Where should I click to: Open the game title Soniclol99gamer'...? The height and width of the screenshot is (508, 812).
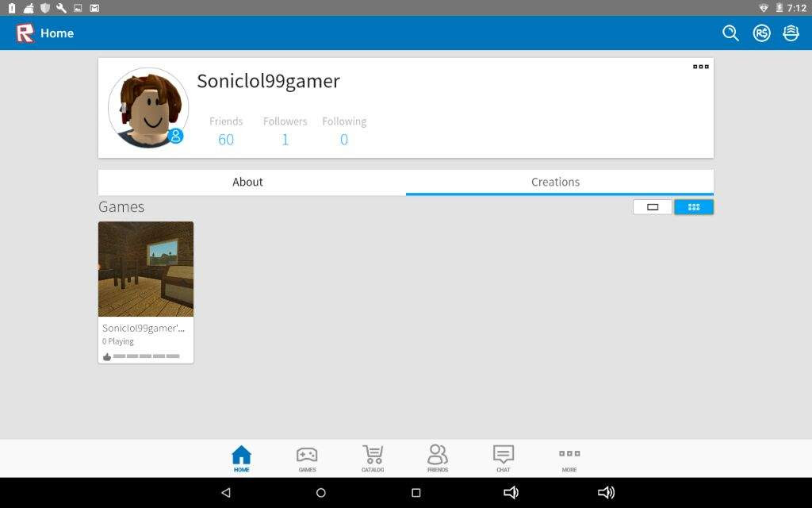pos(144,328)
